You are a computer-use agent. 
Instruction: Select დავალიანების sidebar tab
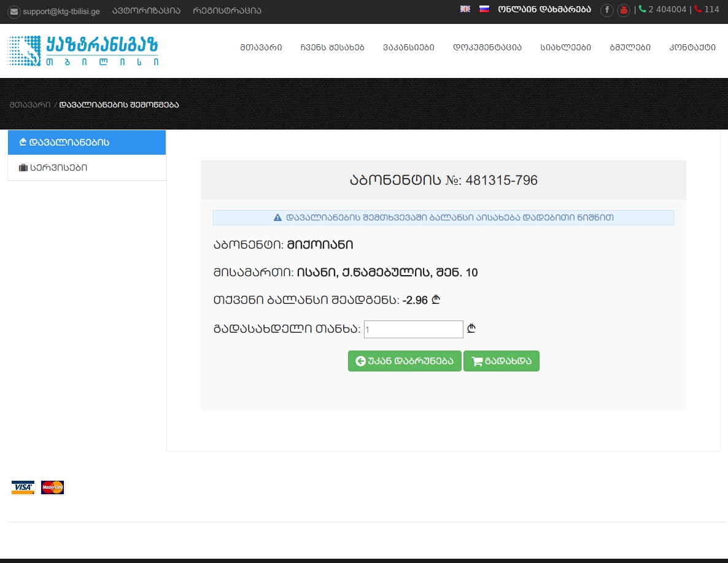[87, 142]
